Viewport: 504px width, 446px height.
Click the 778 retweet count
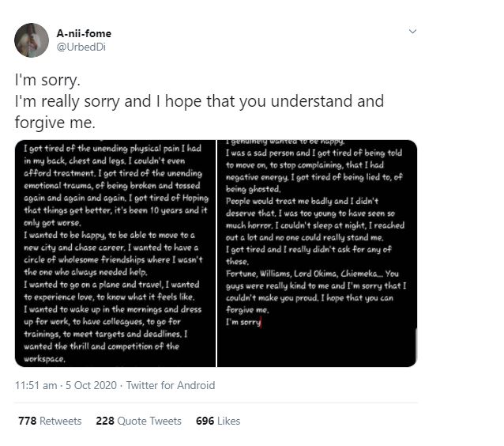27,421
